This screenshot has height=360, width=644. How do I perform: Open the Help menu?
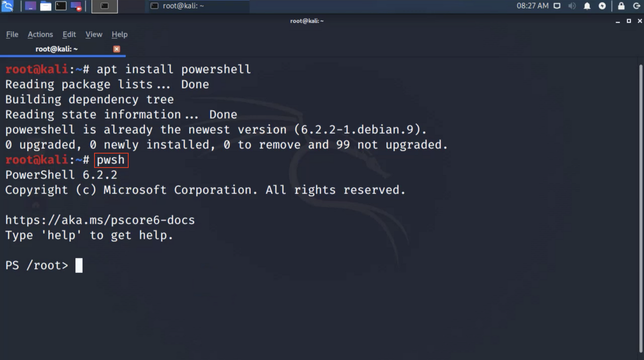[x=119, y=34]
